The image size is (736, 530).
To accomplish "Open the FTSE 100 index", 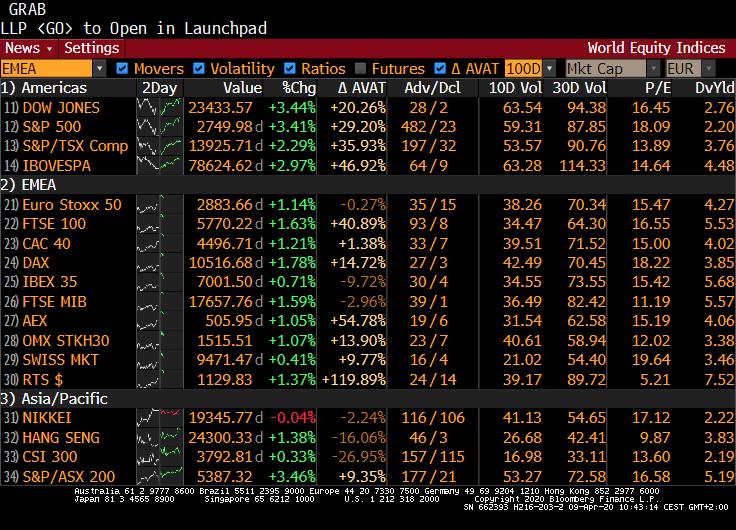I will click(54, 224).
